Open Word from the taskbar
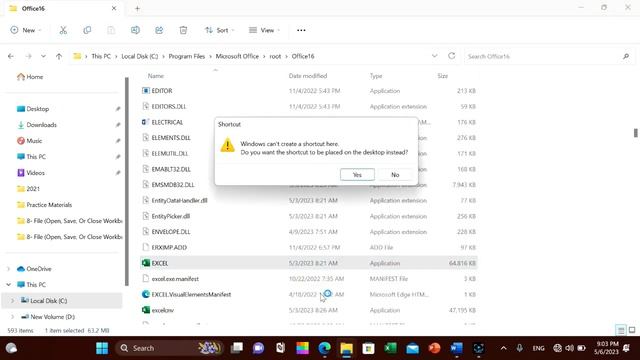Viewport: 640px width, 360px height. point(457,348)
